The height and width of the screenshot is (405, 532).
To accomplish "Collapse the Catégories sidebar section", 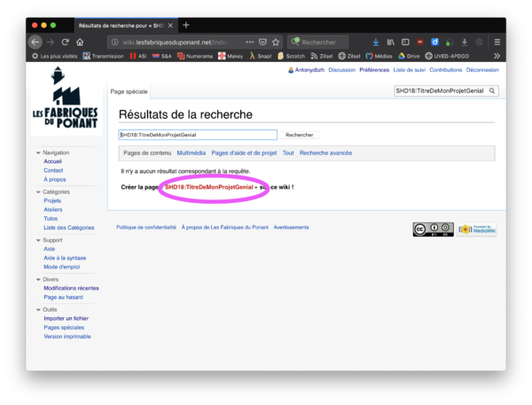I will tap(38, 191).
